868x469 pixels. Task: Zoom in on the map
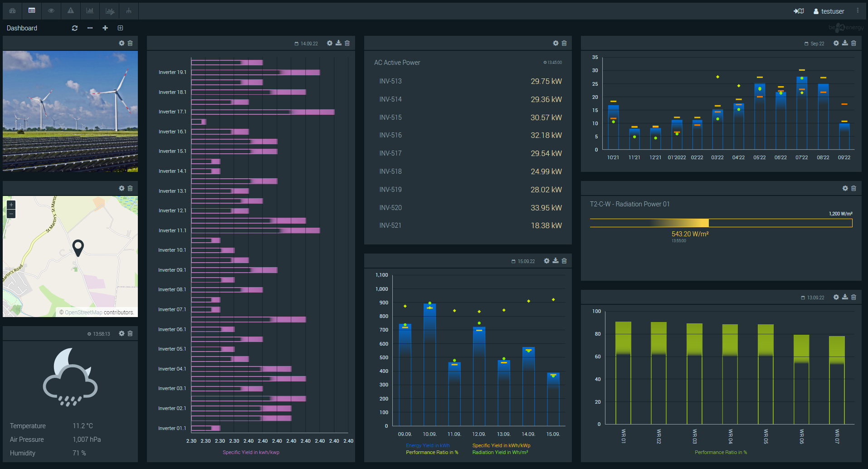[11, 205]
